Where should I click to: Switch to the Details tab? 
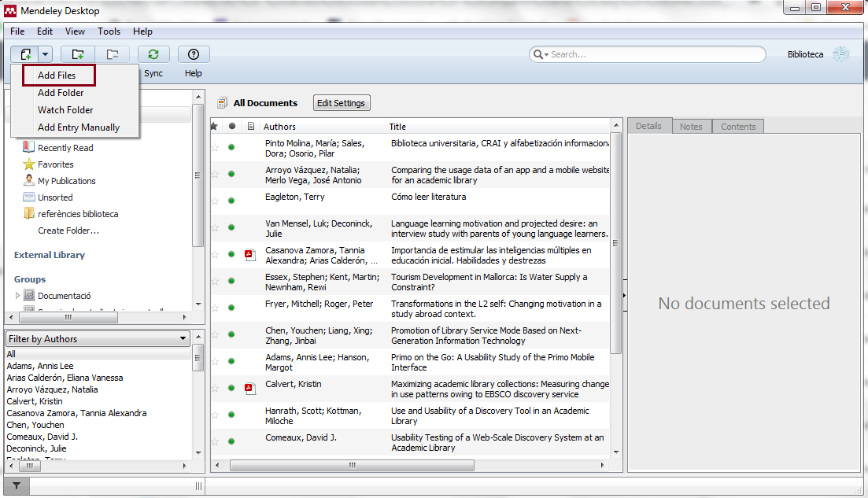tap(648, 126)
